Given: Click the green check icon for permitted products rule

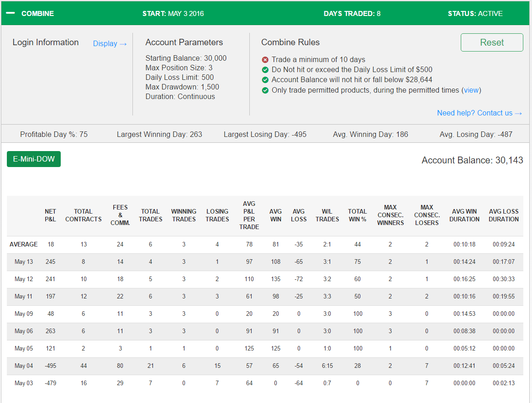Looking at the screenshot, I should coord(265,90).
